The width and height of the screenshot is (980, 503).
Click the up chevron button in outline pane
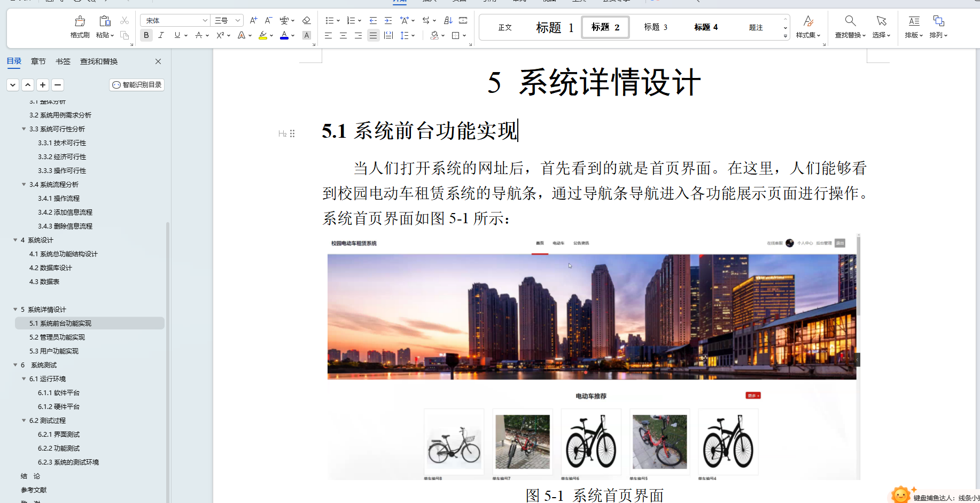pos(28,85)
